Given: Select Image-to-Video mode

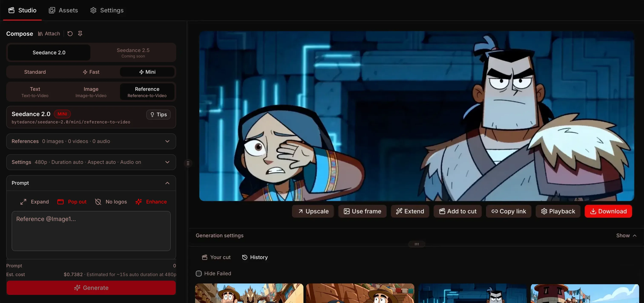Looking at the screenshot, I should click(91, 92).
